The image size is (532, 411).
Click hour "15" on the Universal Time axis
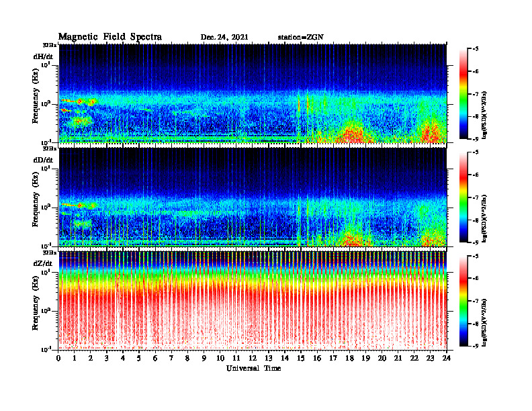tap(301, 358)
